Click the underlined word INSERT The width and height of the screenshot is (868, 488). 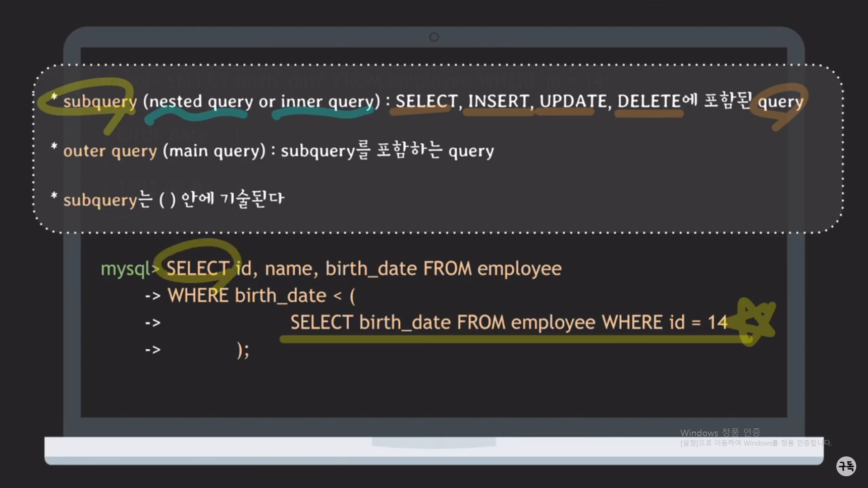pyautogui.click(x=498, y=101)
